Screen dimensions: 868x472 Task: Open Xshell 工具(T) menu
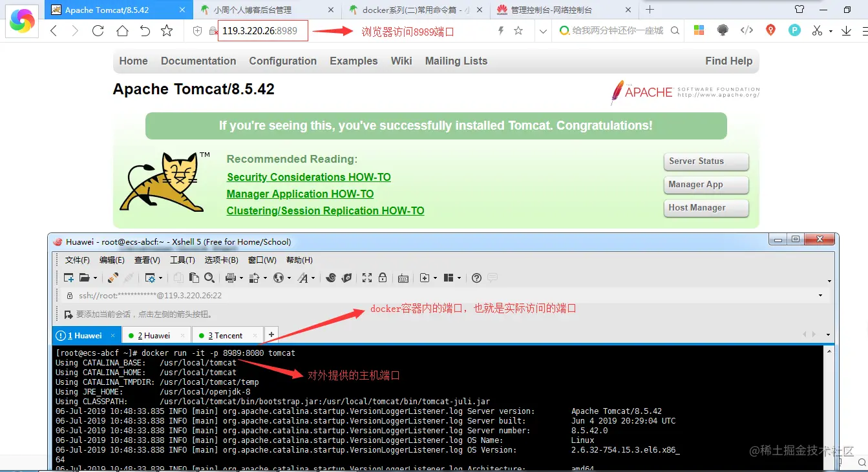(x=182, y=260)
